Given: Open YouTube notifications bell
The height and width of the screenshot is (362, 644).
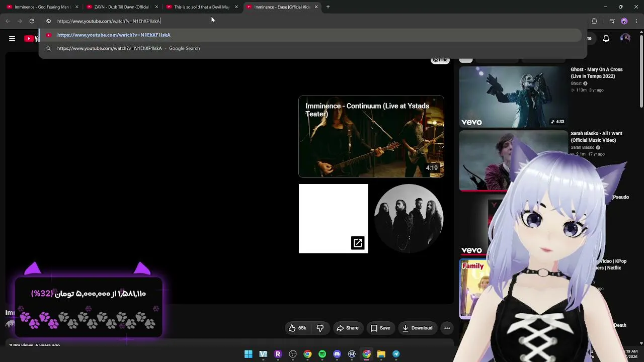Looking at the screenshot, I should coord(606,39).
